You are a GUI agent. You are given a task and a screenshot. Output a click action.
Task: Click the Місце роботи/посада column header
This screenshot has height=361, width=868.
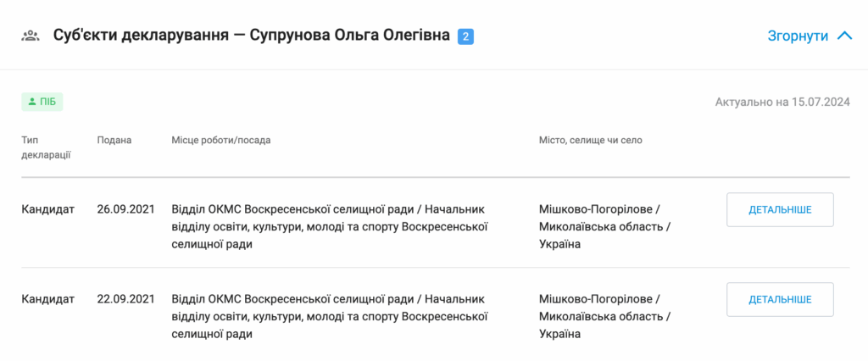pos(220,140)
